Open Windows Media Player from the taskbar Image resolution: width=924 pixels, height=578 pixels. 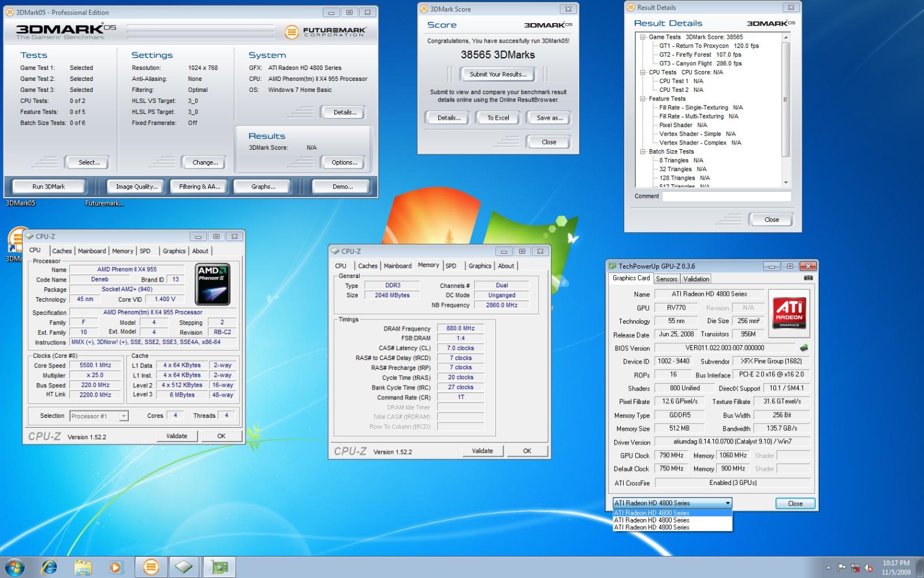116,567
